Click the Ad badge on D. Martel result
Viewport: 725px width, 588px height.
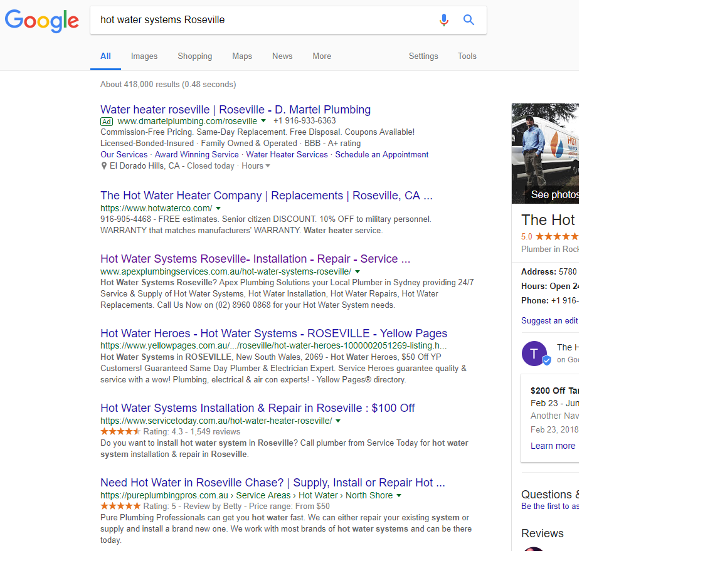[x=107, y=122]
